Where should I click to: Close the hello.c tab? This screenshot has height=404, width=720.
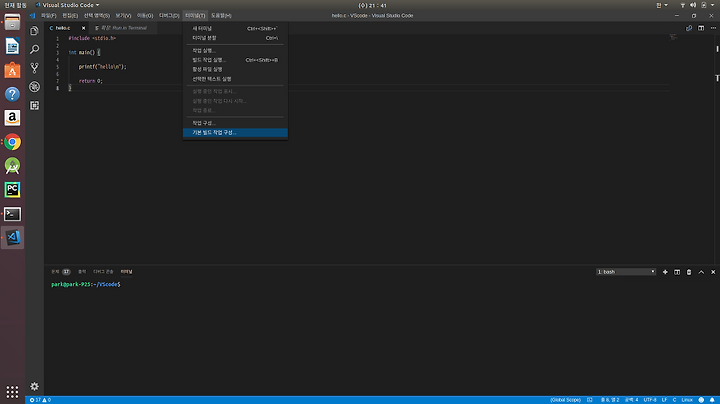83,28
